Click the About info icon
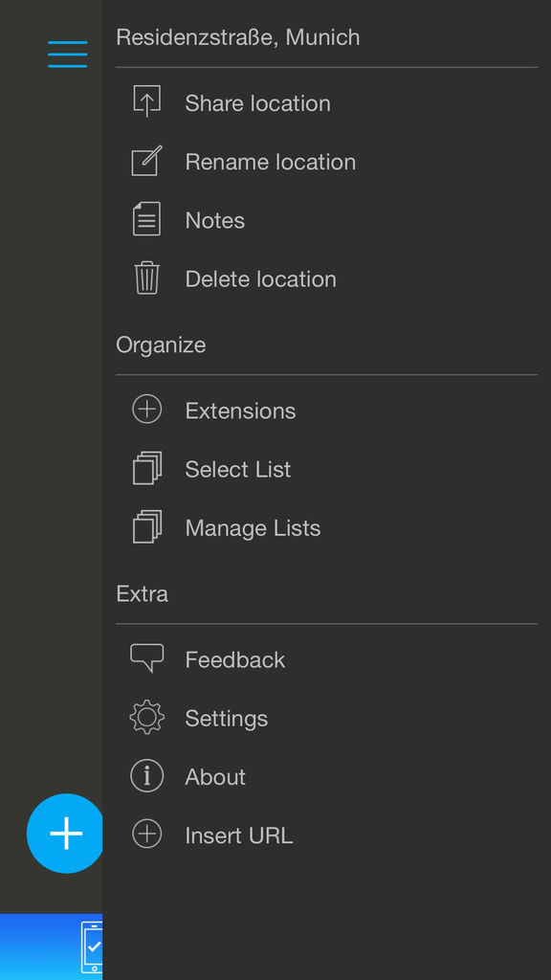Screen dimensions: 551x980 [x=146, y=775]
